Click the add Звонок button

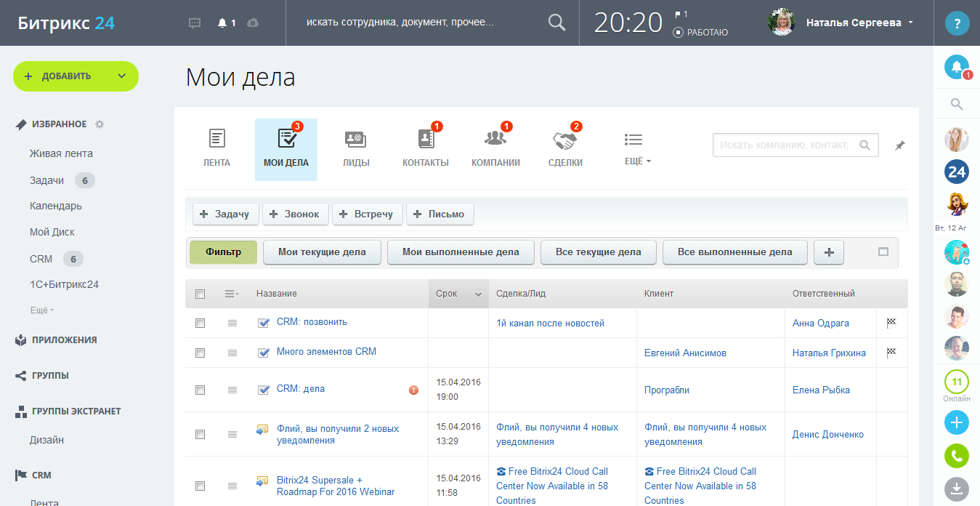pyautogui.click(x=295, y=214)
